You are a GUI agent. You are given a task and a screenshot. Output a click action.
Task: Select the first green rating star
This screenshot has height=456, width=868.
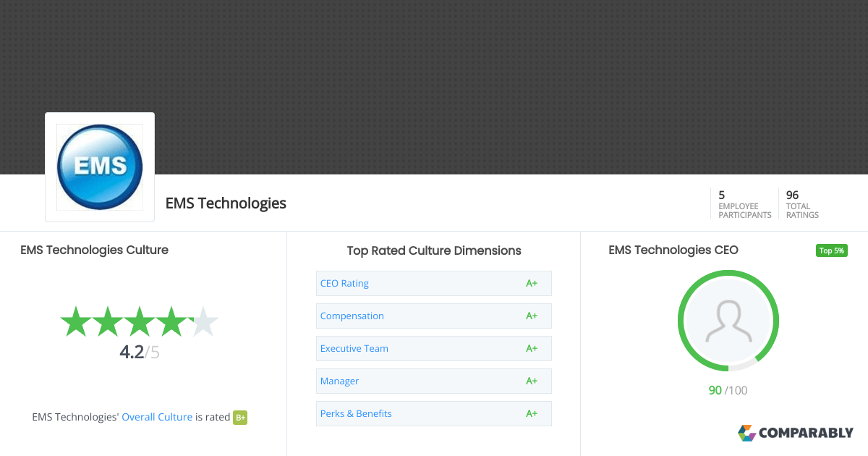pyautogui.click(x=75, y=321)
